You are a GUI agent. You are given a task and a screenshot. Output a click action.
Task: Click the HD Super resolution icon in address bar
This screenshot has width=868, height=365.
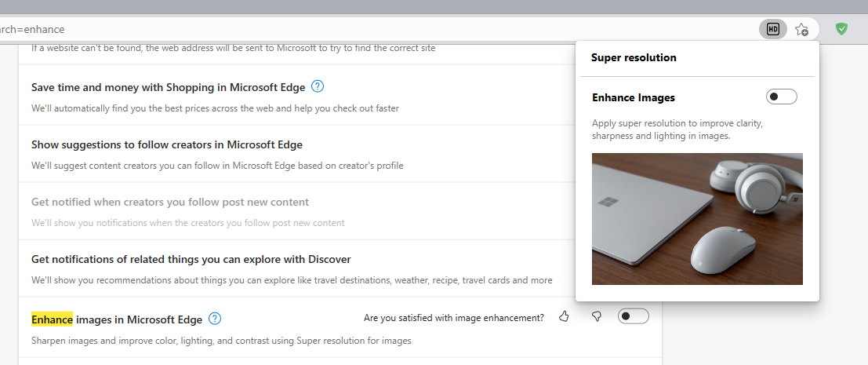pyautogui.click(x=772, y=29)
